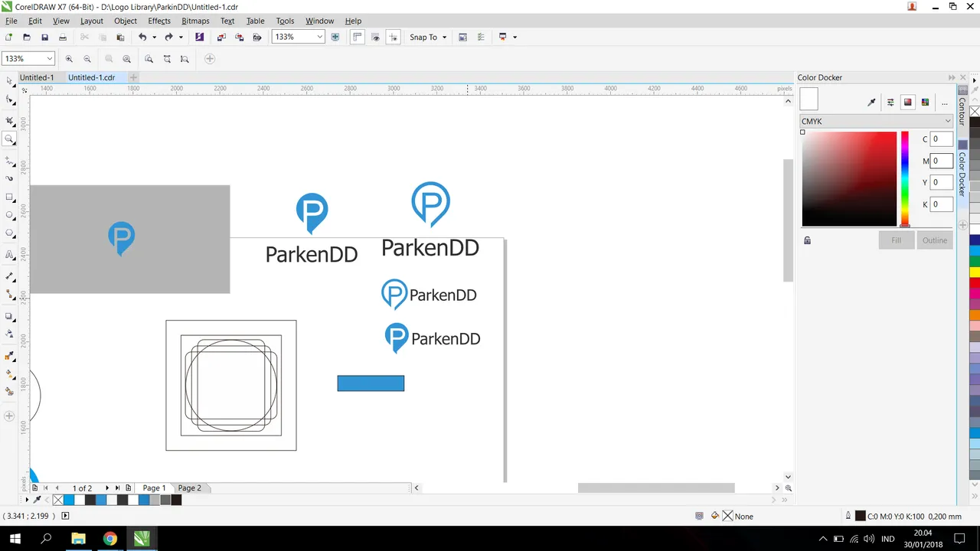Click the hue spectrum slider in Color Docker

coord(905,179)
